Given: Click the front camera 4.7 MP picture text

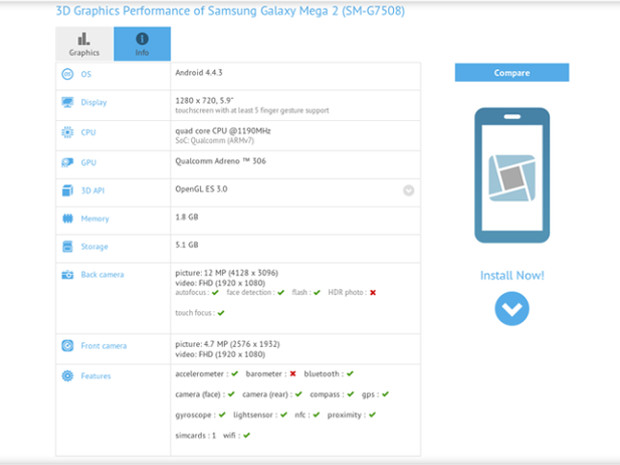Looking at the screenshot, I should (227, 344).
